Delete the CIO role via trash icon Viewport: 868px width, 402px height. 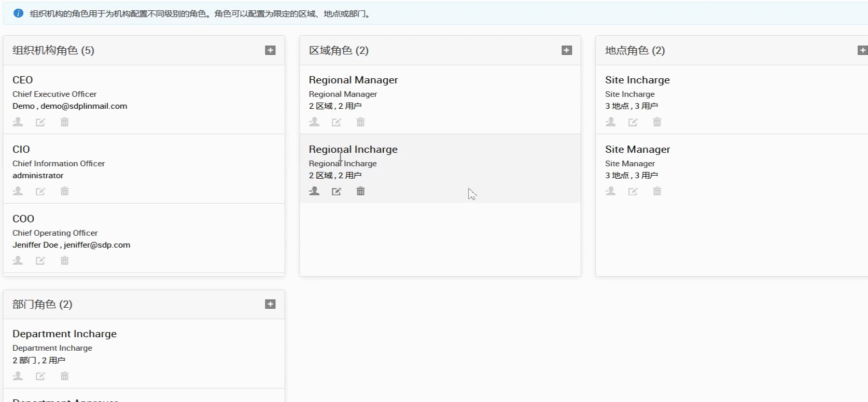(64, 192)
